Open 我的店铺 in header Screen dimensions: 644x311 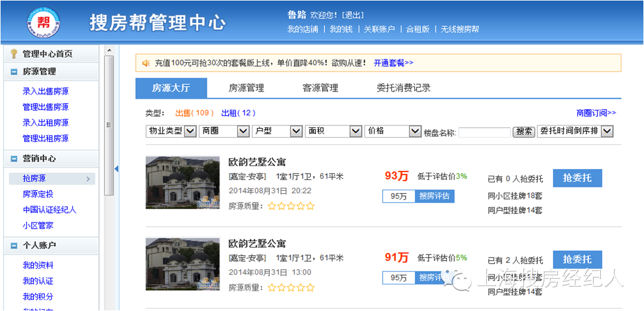pos(303,30)
